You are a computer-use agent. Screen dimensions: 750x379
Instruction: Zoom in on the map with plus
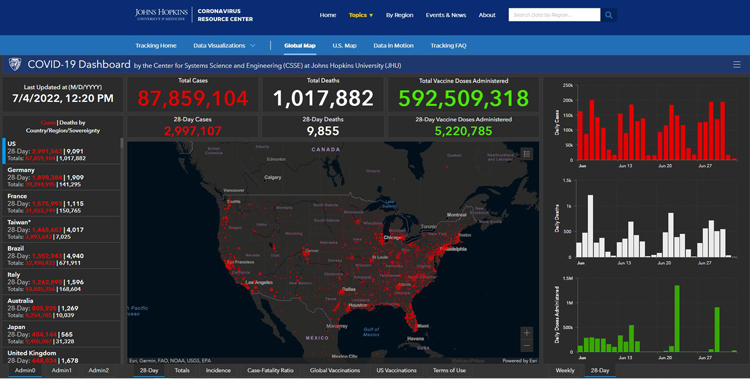coord(526,333)
